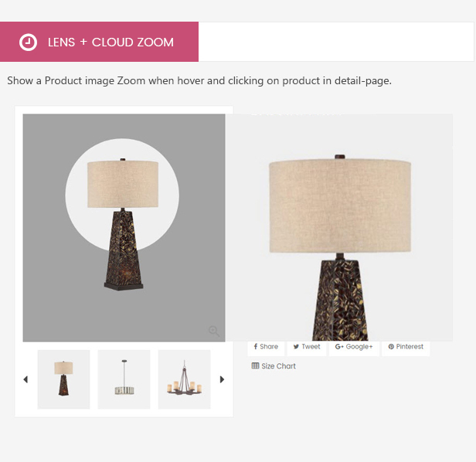Click the Google+ logo icon
476x462 pixels.
pos(339,347)
